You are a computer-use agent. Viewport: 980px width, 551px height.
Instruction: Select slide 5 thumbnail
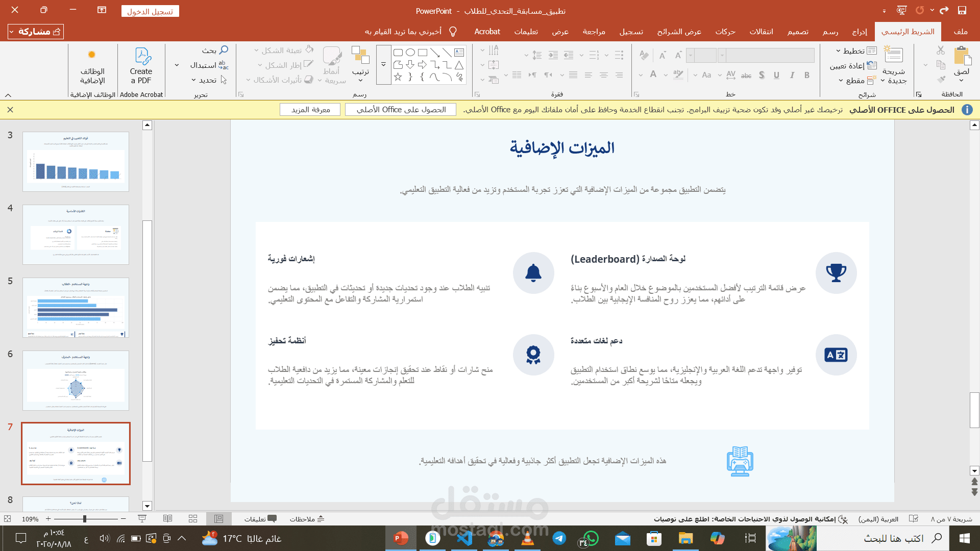(76, 308)
